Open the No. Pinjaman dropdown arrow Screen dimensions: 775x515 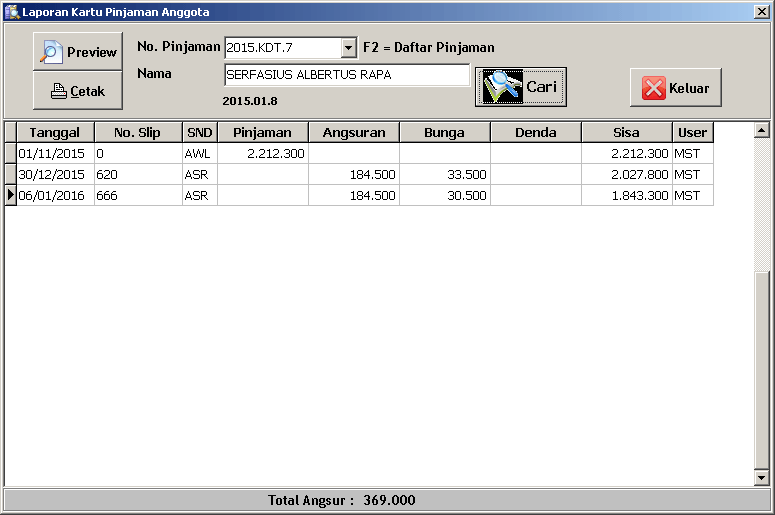click(x=348, y=48)
